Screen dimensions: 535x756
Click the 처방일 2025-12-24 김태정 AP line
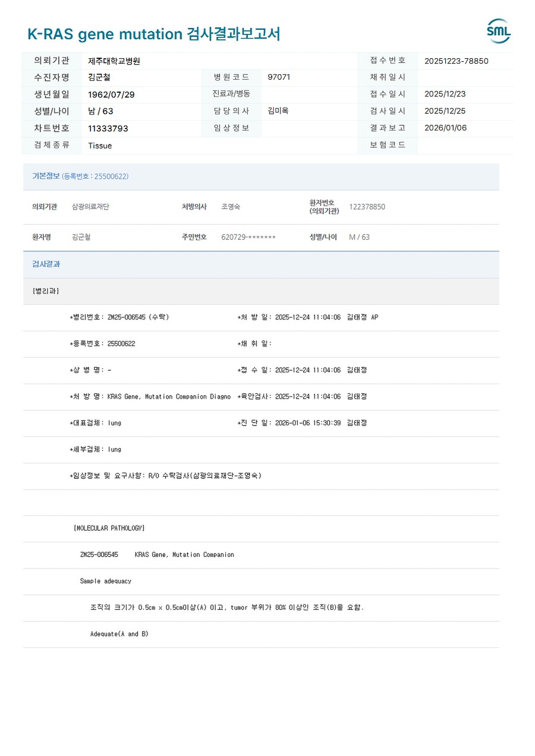(x=308, y=317)
